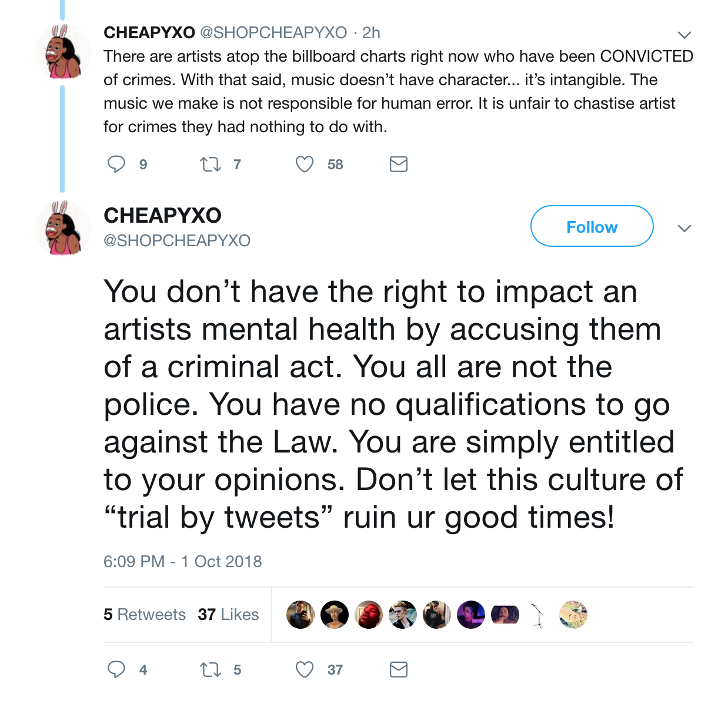View the list of 5 Retweets

pyautogui.click(x=145, y=615)
